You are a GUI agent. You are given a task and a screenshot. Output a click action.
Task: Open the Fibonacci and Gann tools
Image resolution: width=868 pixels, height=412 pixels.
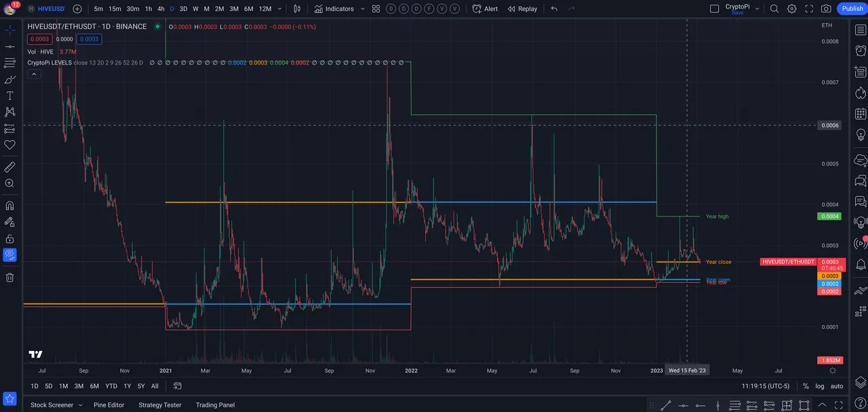tap(9, 62)
